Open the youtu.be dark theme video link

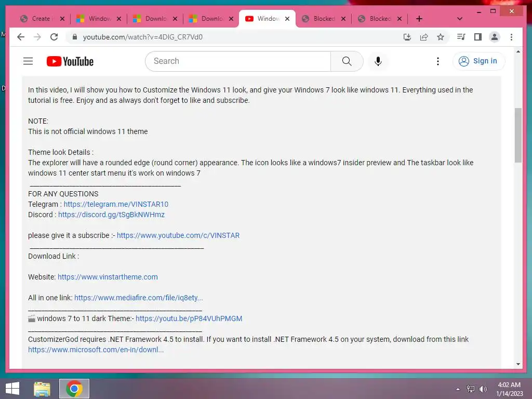pyautogui.click(x=189, y=318)
